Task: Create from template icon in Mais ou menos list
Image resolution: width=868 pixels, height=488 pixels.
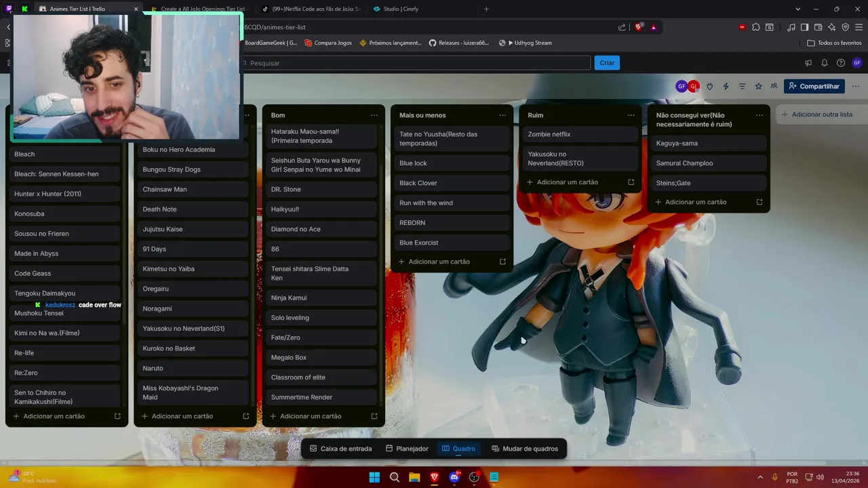Action: coord(502,262)
